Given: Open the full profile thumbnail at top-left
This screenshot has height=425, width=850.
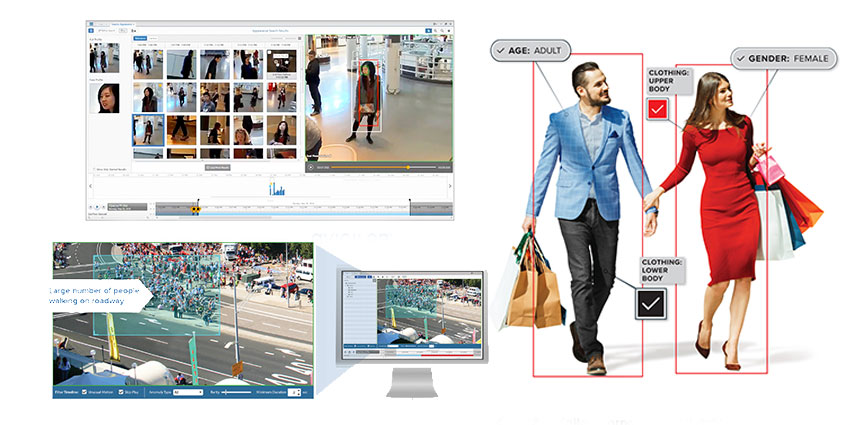Looking at the screenshot, I should [104, 58].
